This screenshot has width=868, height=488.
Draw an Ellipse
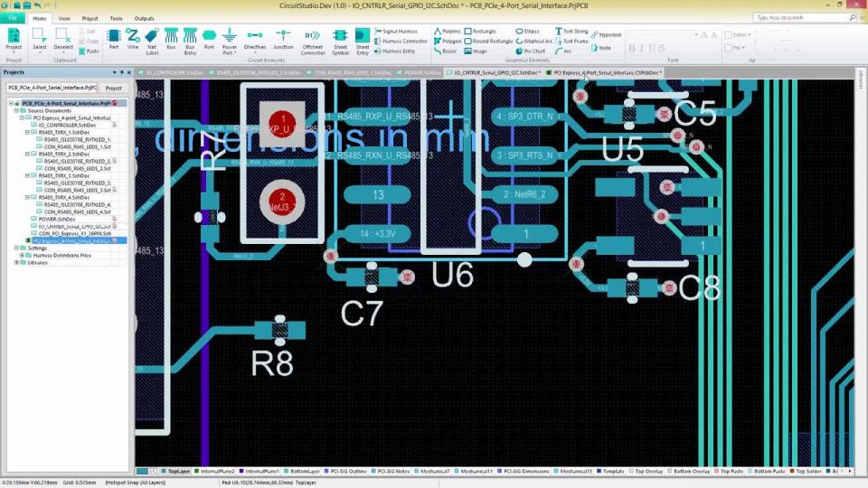(x=527, y=32)
